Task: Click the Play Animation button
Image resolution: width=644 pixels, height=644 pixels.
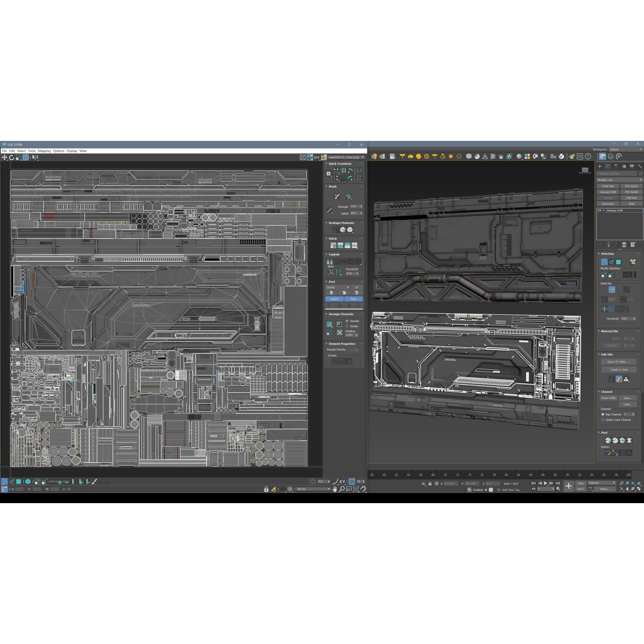Action: coord(546,483)
